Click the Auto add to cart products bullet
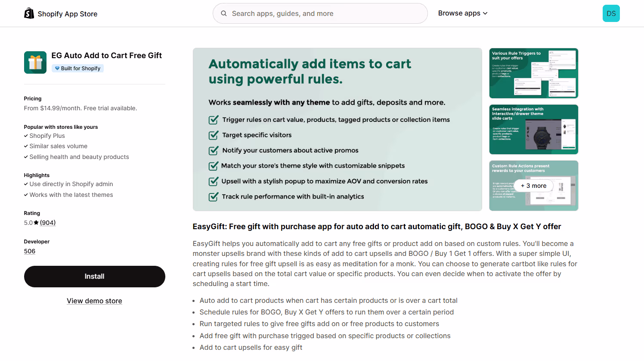 click(328, 301)
